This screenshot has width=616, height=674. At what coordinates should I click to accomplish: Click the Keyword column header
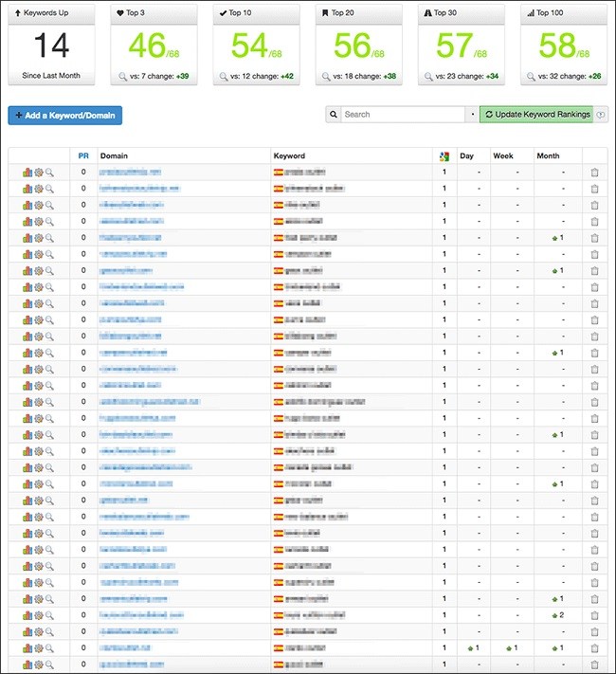point(289,155)
